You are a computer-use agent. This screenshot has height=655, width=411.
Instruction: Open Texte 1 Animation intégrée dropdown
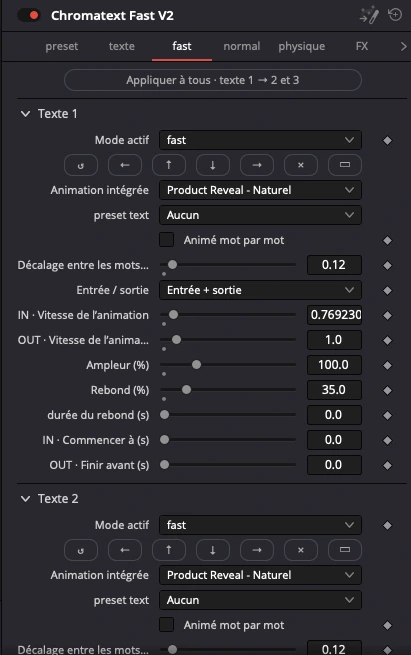pos(260,190)
